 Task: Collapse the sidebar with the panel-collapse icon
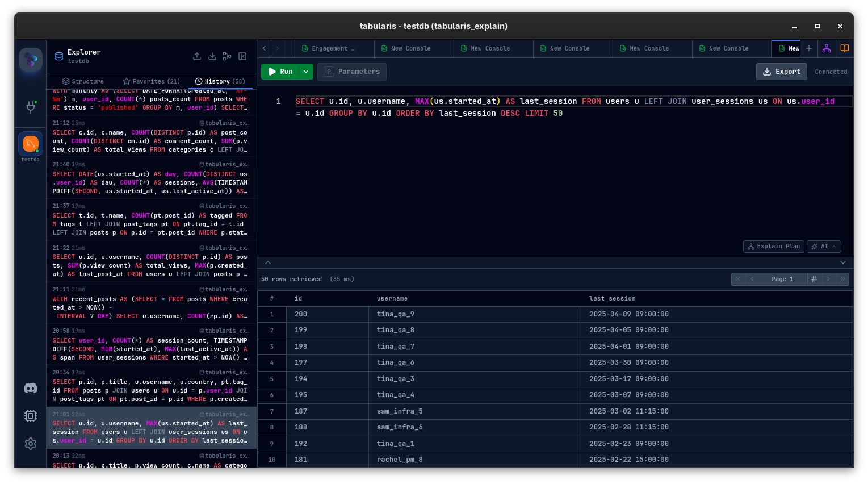[242, 56]
